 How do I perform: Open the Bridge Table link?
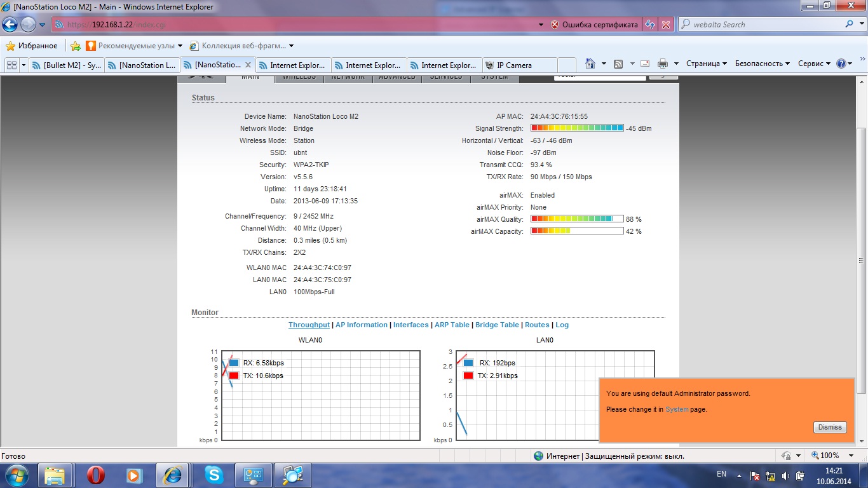click(x=497, y=325)
